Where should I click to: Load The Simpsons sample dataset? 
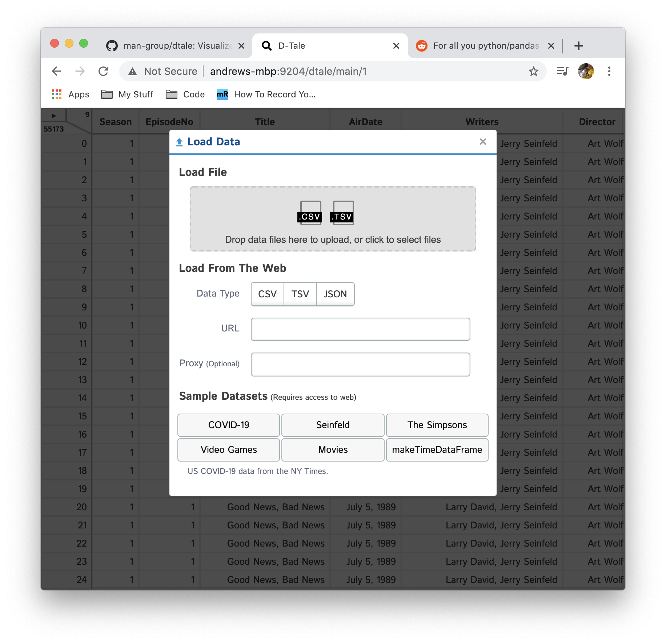click(437, 425)
